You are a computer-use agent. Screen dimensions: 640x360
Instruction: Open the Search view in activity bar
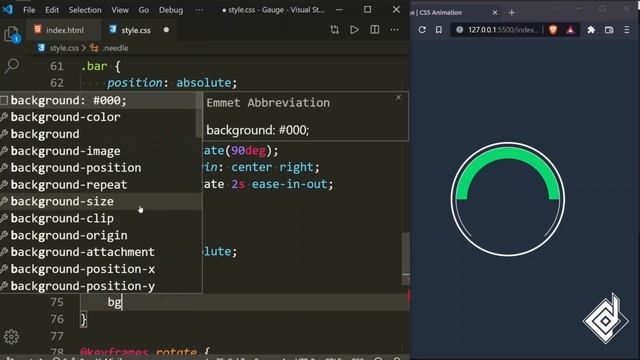(12, 65)
